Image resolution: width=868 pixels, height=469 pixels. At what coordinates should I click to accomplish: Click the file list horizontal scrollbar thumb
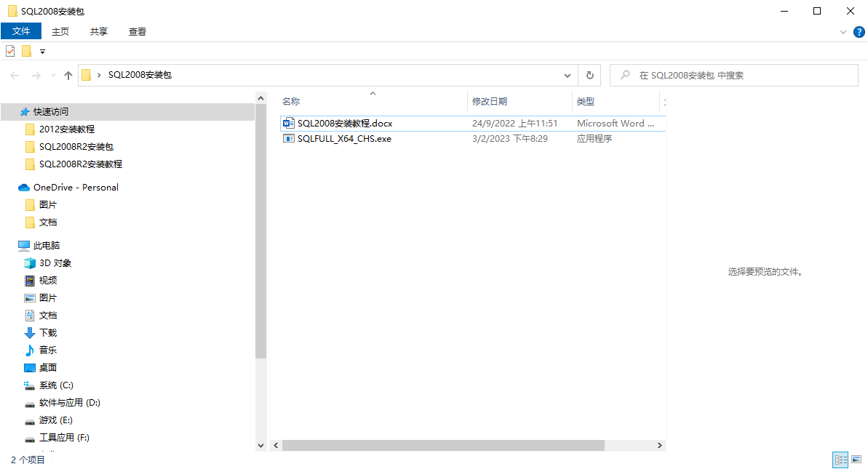[443, 445]
